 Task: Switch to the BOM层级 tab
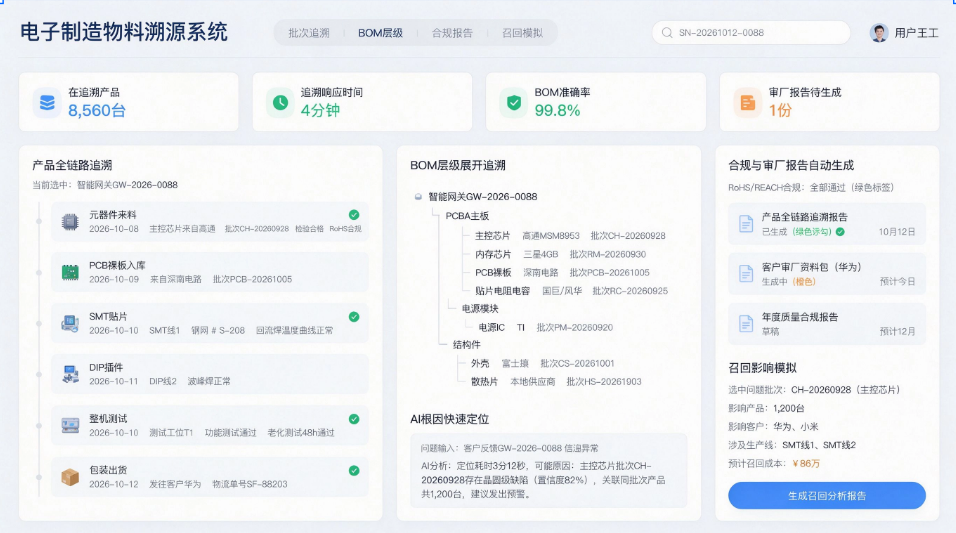pos(380,33)
